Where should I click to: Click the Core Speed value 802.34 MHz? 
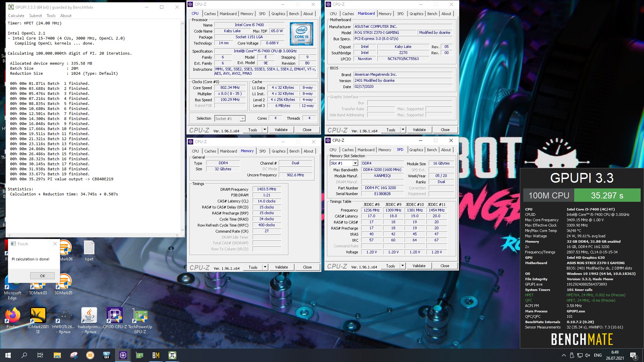coord(230,88)
